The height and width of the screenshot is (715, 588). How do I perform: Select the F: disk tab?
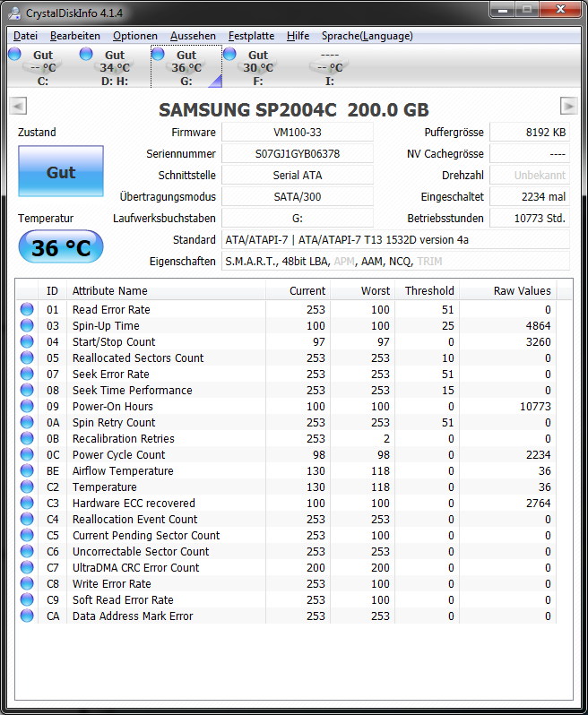[x=258, y=67]
